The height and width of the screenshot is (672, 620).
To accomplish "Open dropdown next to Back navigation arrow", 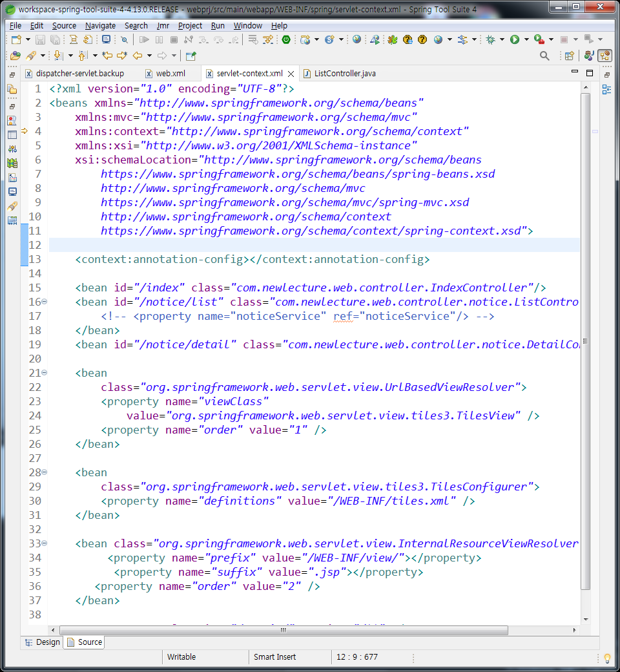I will point(149,56).
